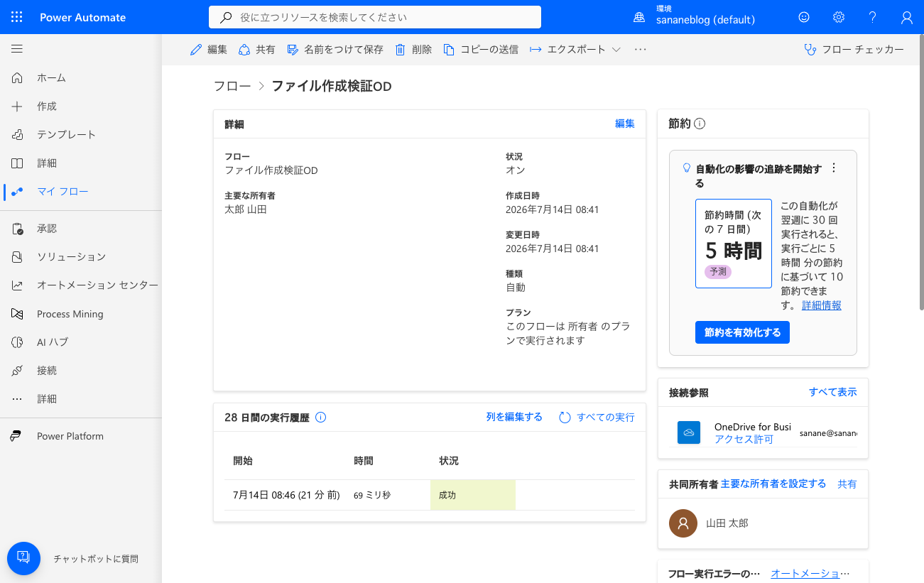Click the オートメーション センター chart icon

(17, 285)
